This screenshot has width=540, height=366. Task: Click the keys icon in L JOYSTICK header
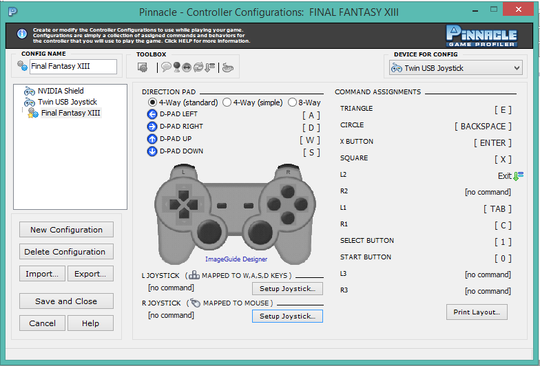194,275
